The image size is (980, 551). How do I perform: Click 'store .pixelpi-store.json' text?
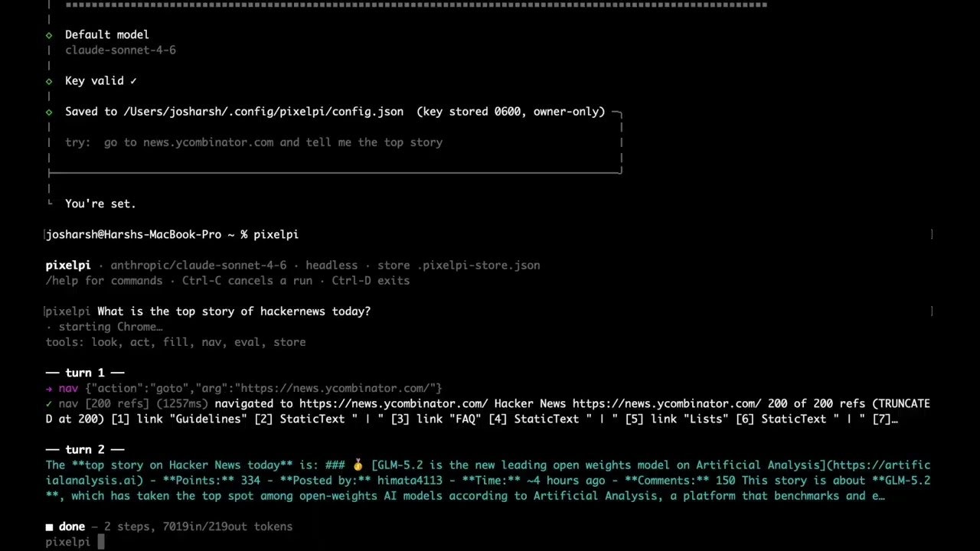[459, 266]
